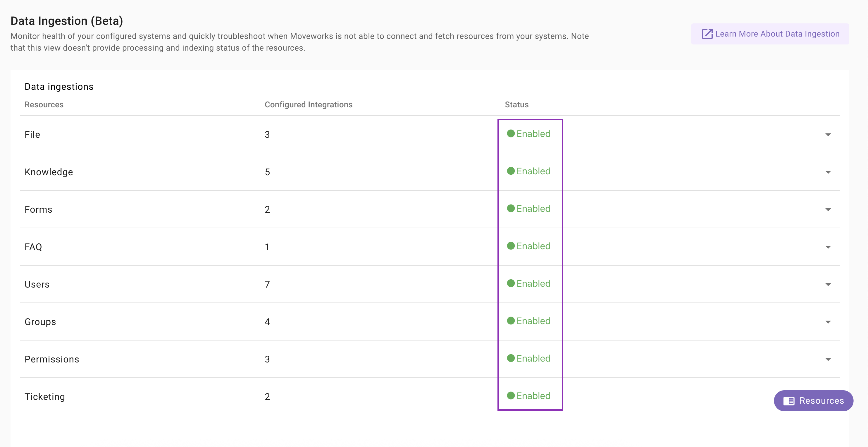Click the green status dot for File
This screenshot has width=868, height=447.
511,133
